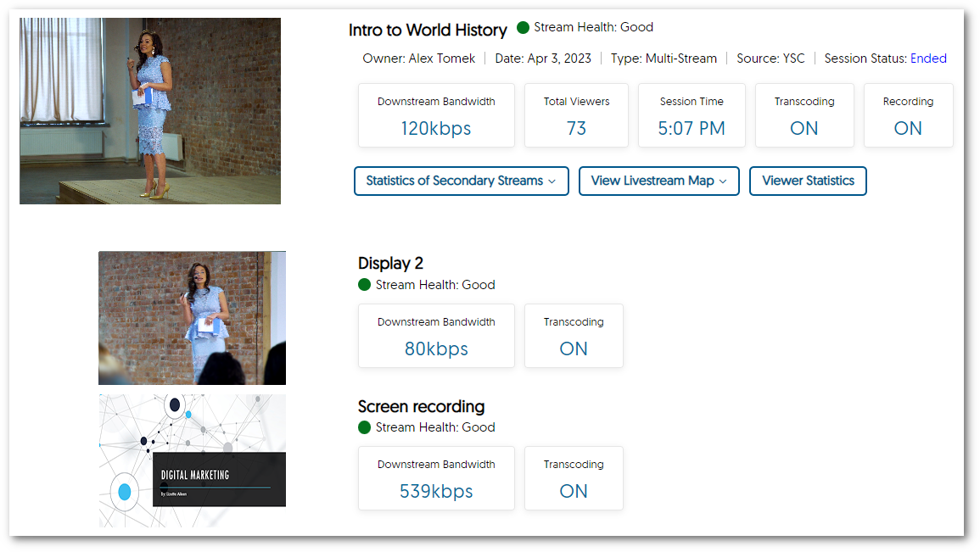Image resolution: width=980 pixels, height=552 pixels.
Task: Open the main stream preview thumbnail
Action: click(x=149, y=110)
